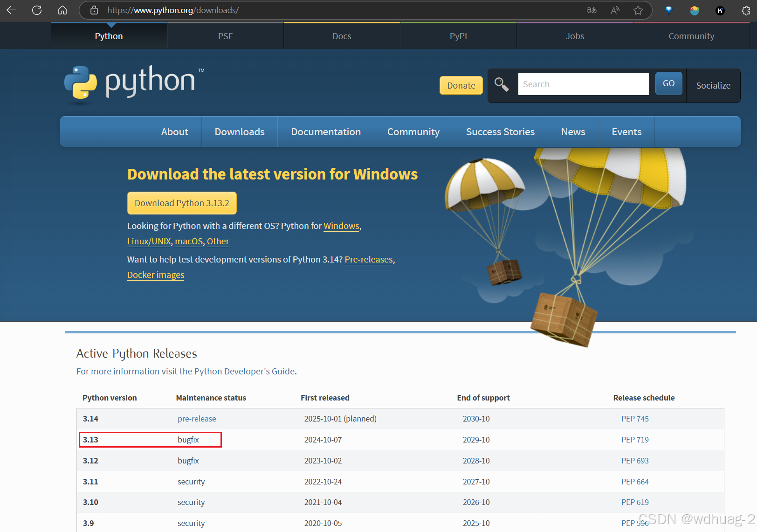The image size is (757, 532).
Task: Add page to favorites with the star icon
Action: coord(638,10)
